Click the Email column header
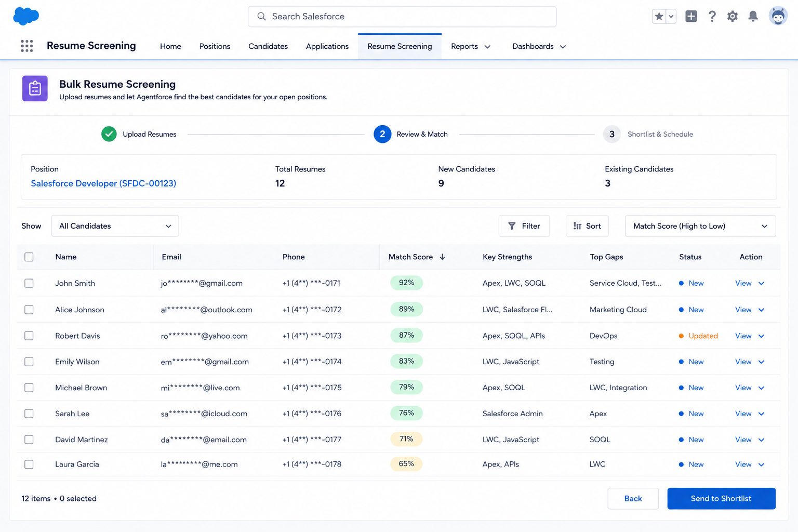Screen dimensions: 798x532 [x=171, y=257]
